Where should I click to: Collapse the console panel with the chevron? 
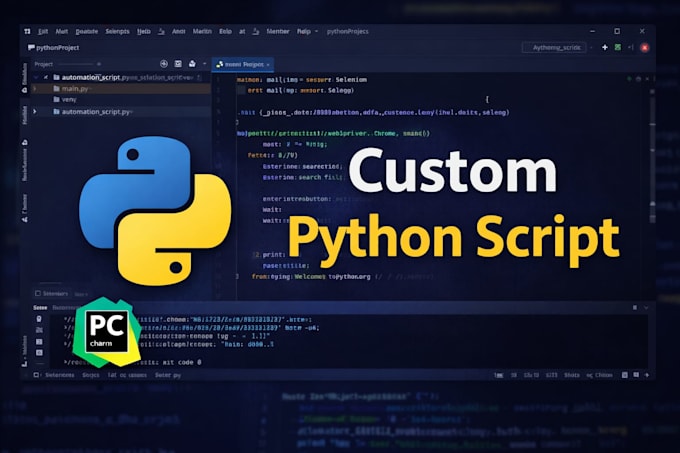[x=646, y=307]
